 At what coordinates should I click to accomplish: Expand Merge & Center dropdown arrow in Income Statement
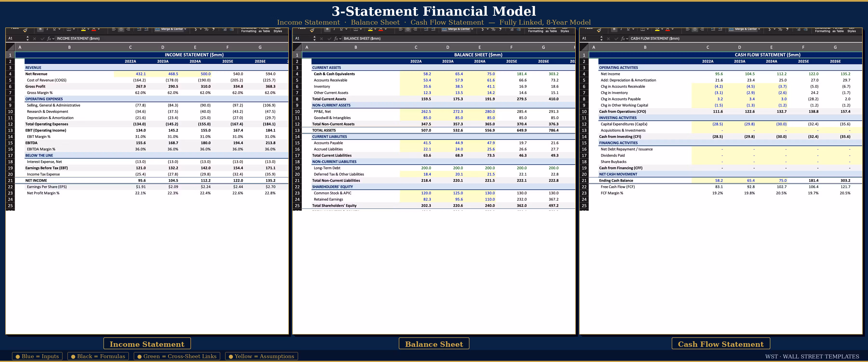185,29
